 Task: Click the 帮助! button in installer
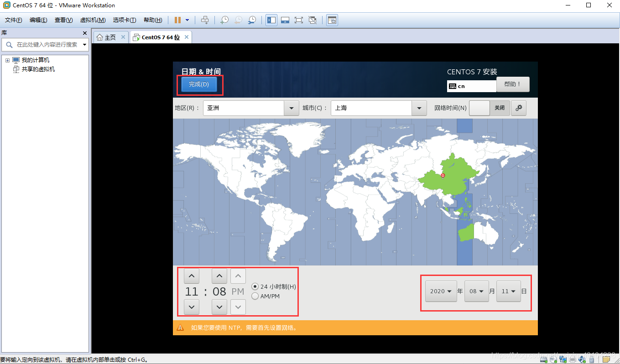[513, 85]
